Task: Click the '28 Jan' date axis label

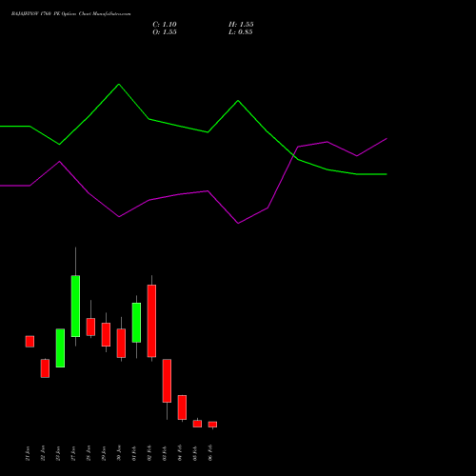Action: click(89, 453)
